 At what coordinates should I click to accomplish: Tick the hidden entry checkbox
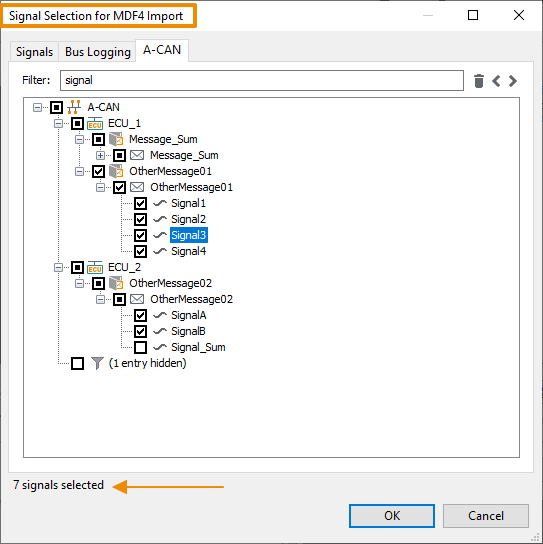[x=77, y=364]
